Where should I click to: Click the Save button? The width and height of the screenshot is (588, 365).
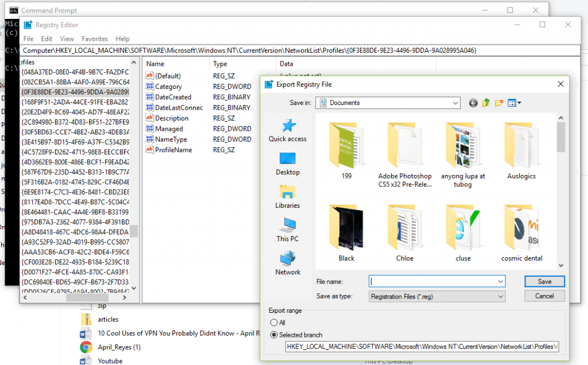(544, 281)
